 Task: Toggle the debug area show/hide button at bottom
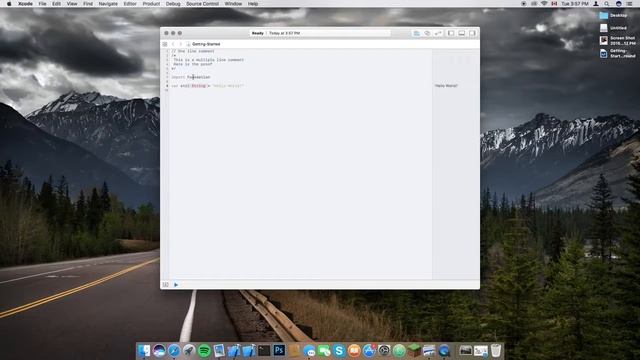point(166,284)
